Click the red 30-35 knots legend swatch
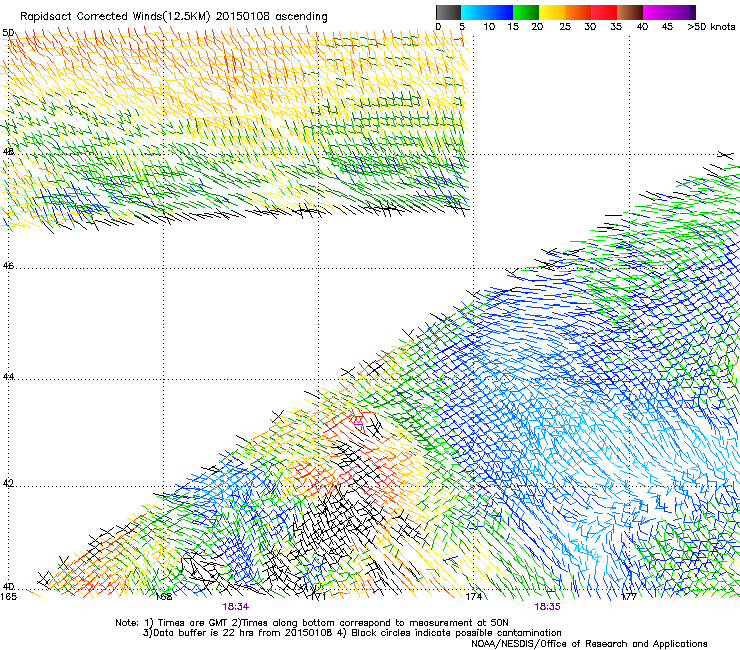740x650 pixels. (x=604, y=12)
